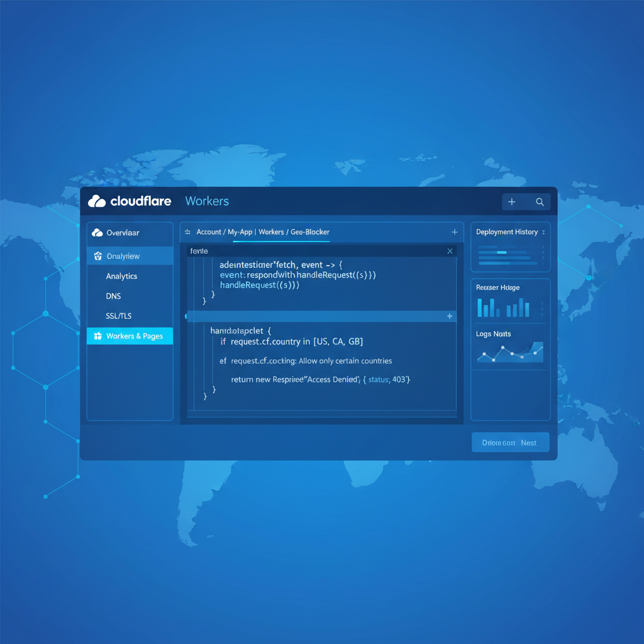Screen dimensions: 644x644
Task: Enable the DNS section in the sidebar
Action: pyautogui.click(x=113, y=296)
